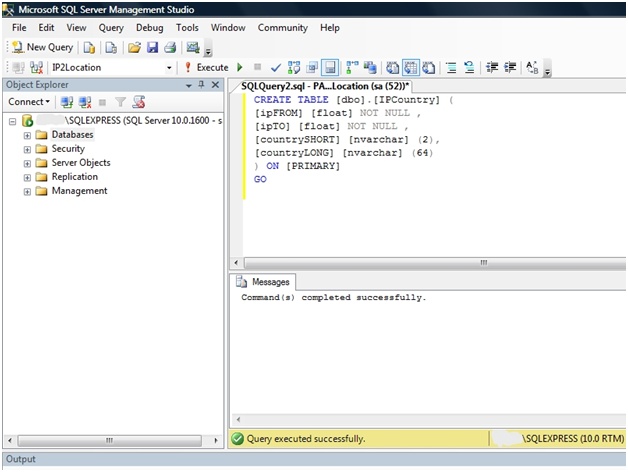Decrease indent toolbar icon

click(x=492, y=67)
